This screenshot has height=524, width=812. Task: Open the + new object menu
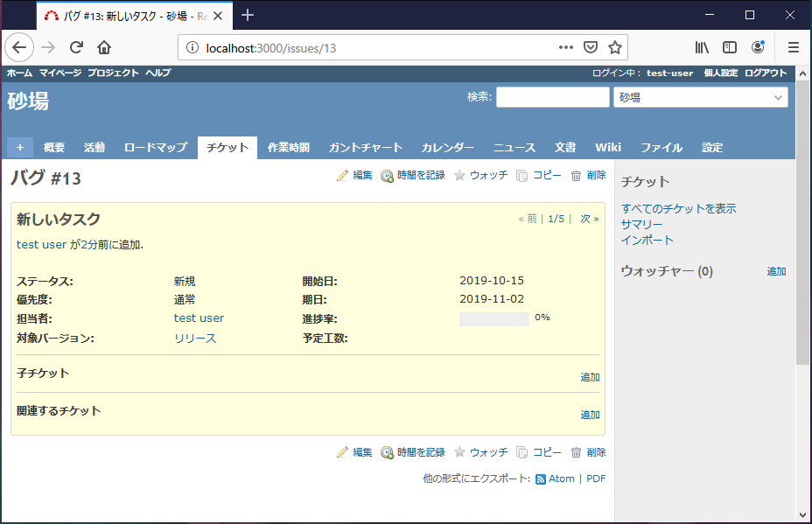pos(20,148)
